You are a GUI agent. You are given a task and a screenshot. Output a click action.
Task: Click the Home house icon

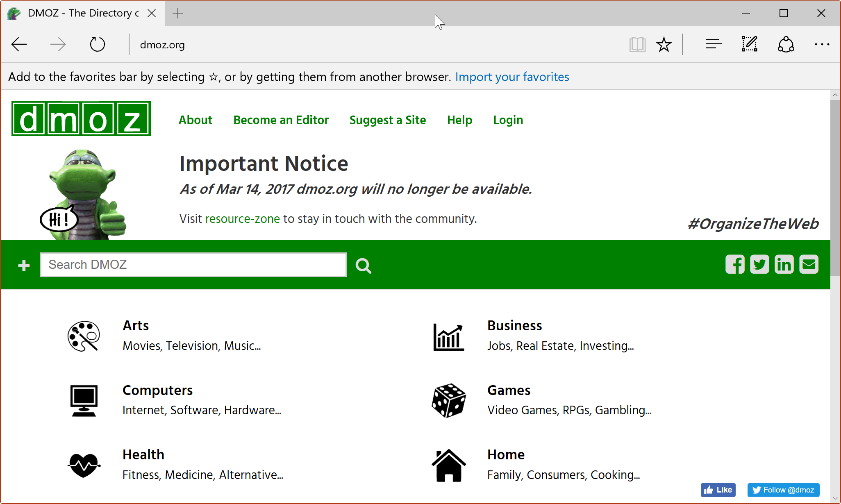pyautogui.click(x=449, y=465)
